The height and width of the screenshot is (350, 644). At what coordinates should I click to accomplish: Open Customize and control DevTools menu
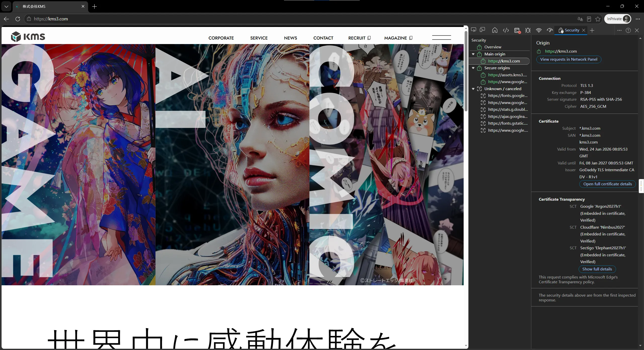(x=619, y=30)
